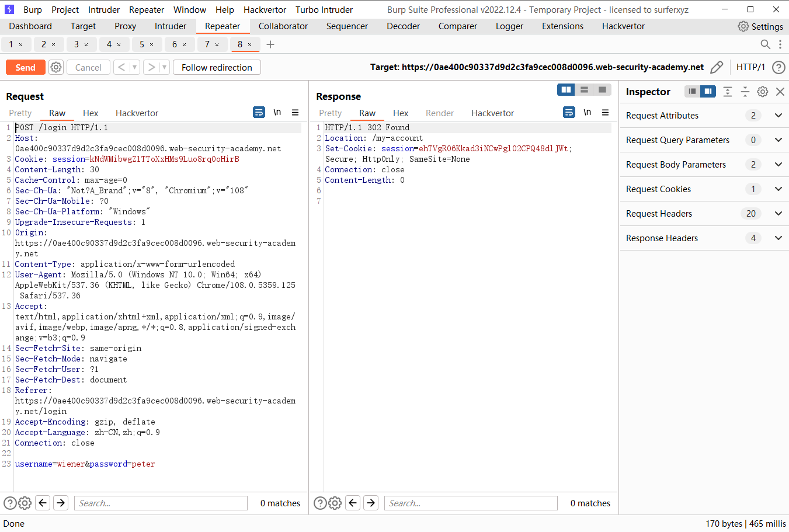This screenshot has height=532, width=789.
Task: Select side-by-side request/response layout
Action: pos(566,89)
